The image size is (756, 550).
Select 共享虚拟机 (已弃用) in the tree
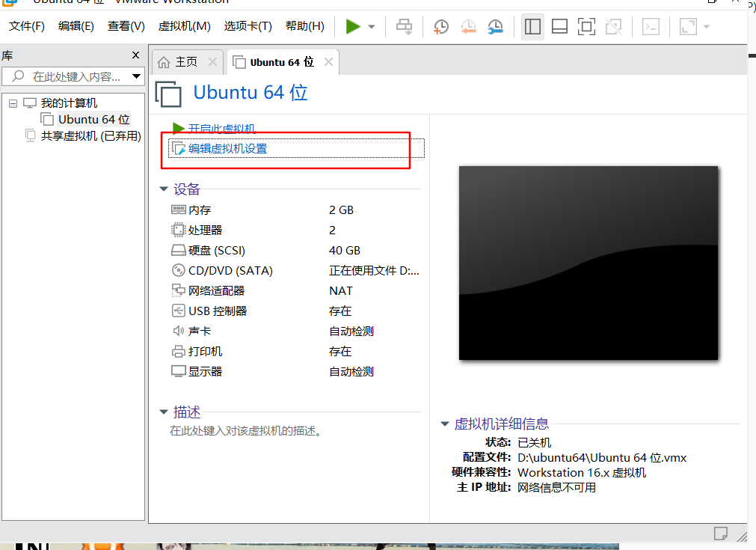[x=90, y=136]
